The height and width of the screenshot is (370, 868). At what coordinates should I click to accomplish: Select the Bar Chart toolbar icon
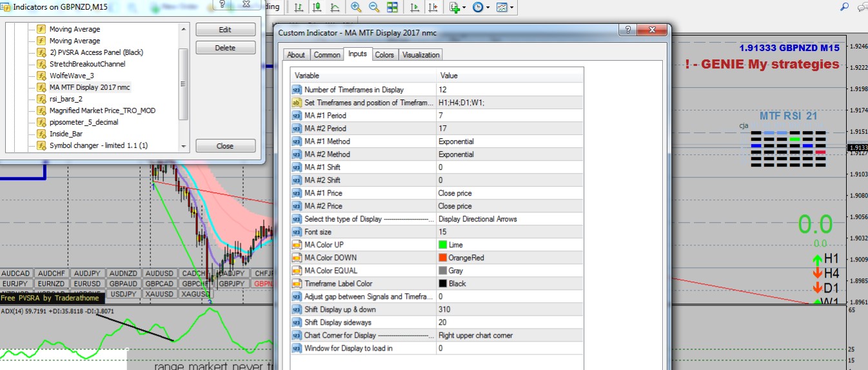tap(300, 8)
